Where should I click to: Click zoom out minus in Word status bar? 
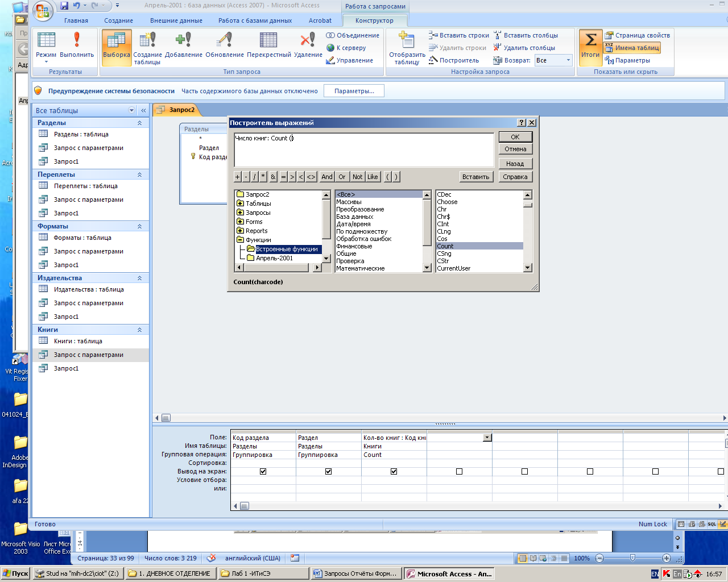pos(599,558)
